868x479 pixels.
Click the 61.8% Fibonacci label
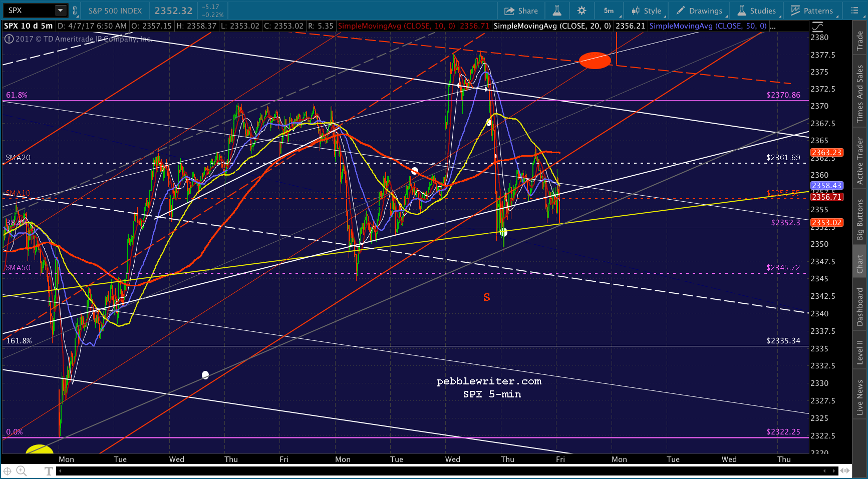tap(17, 95)
